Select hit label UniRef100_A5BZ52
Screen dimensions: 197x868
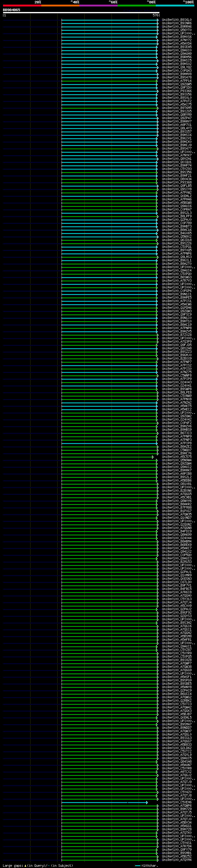tap(176, 856)
